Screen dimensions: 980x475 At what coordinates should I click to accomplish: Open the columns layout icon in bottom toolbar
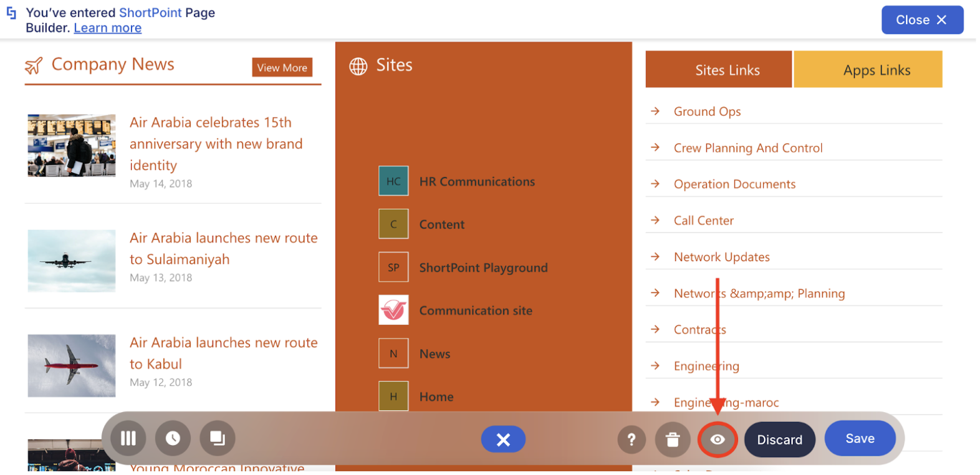[x=128, y=439]
